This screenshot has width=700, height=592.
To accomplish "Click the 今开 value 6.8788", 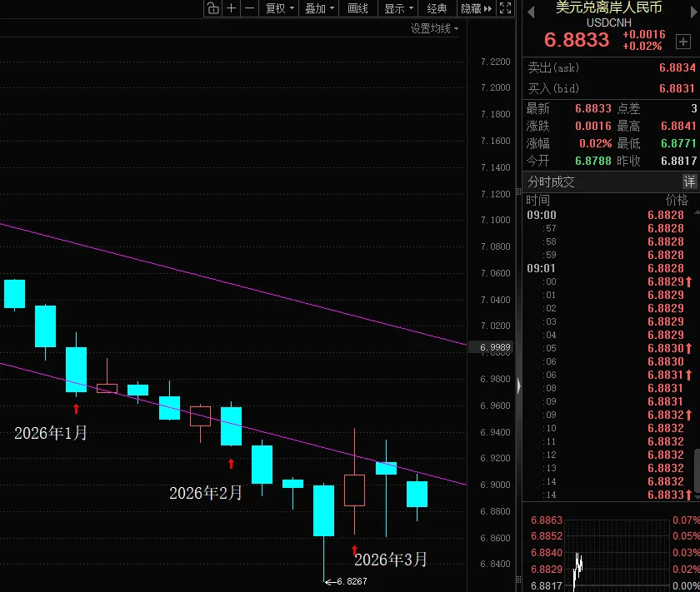I will (x=592, y=161).
